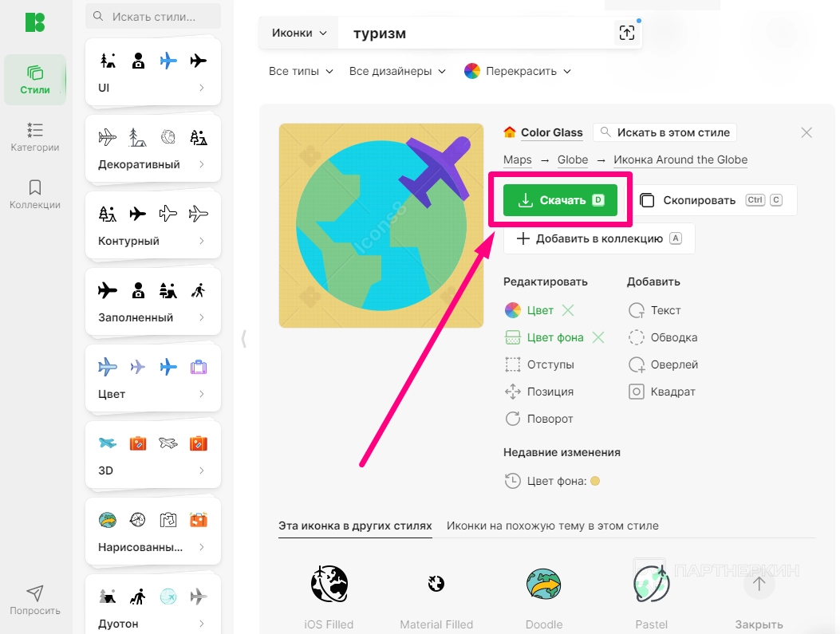The width and height of the screenshot is (840, 634).
Task: Open the Все типы filter dropdown
Action: click(x=301, y=71)
